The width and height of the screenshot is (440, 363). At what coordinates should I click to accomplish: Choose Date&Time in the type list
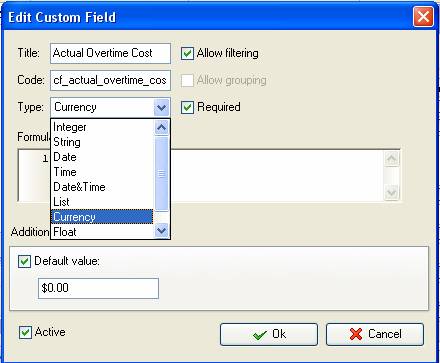(102, 187)
